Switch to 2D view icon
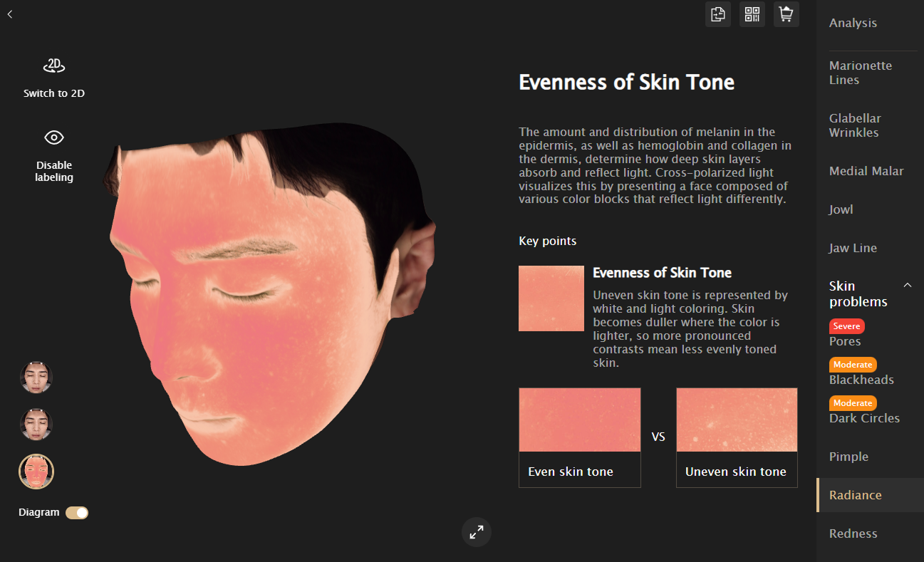This screenshot has height=562, width=924. [54, 66]
